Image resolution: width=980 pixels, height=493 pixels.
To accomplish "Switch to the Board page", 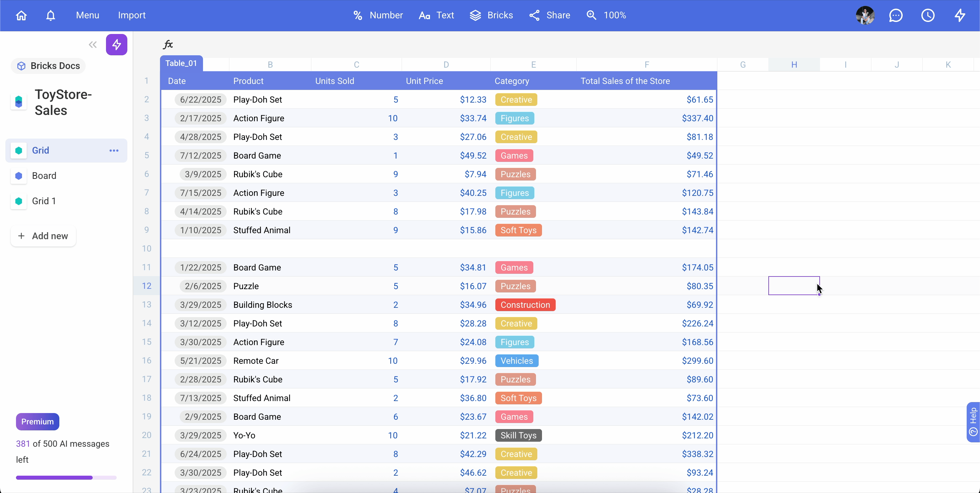I will pyautogui.click(x=44, y=176).
